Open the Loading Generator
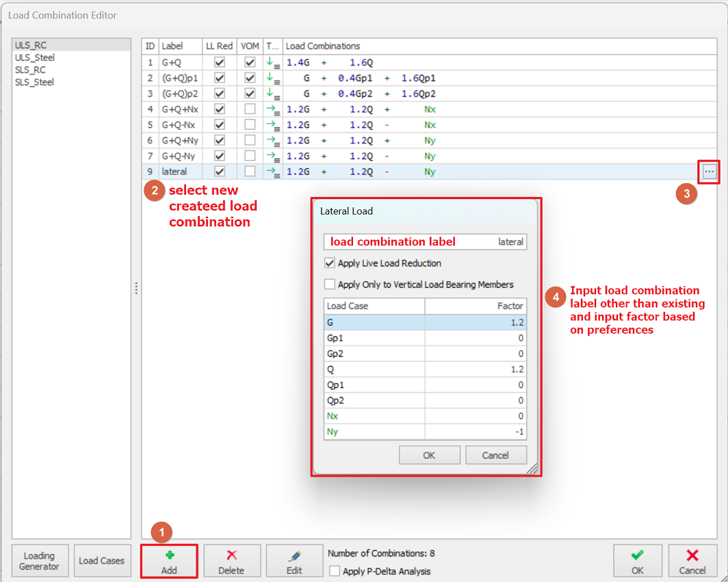This screenshot has width=728, height=582. 39,561
